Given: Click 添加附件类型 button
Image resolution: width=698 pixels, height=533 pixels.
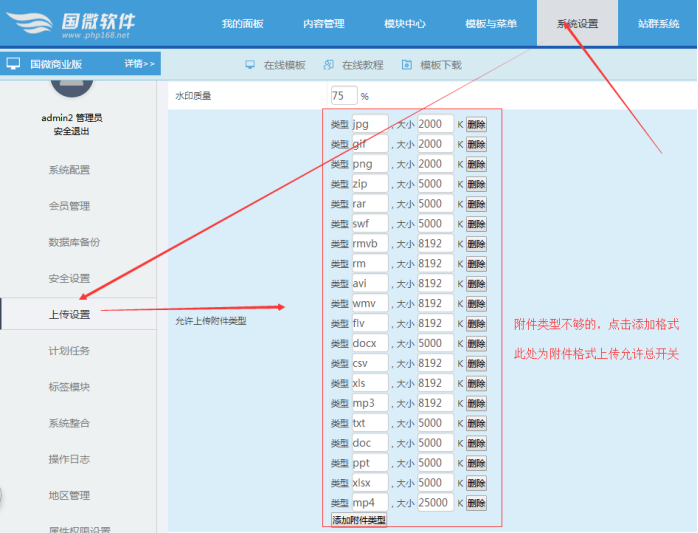Looking at the screenshot, I should (x=359, y=520).
